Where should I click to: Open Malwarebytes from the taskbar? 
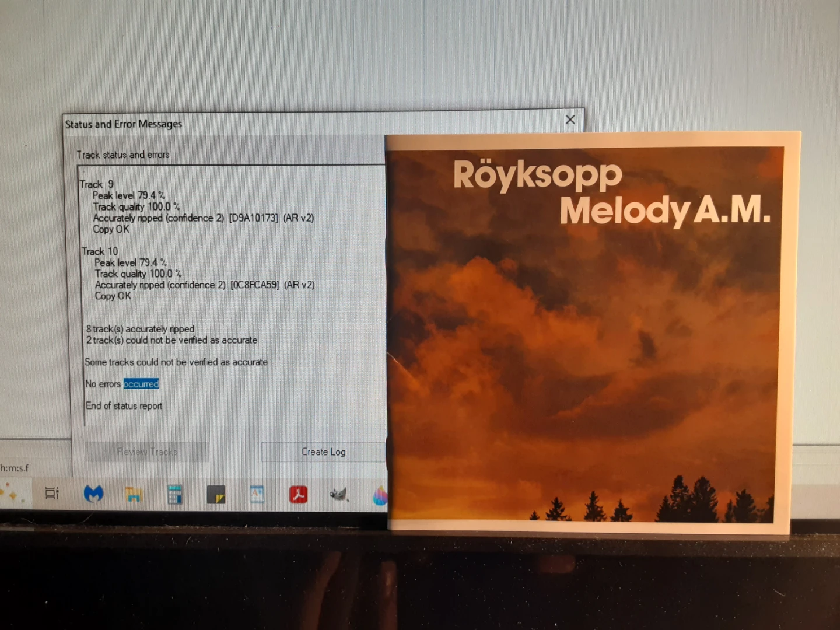[x=93, y=494]
